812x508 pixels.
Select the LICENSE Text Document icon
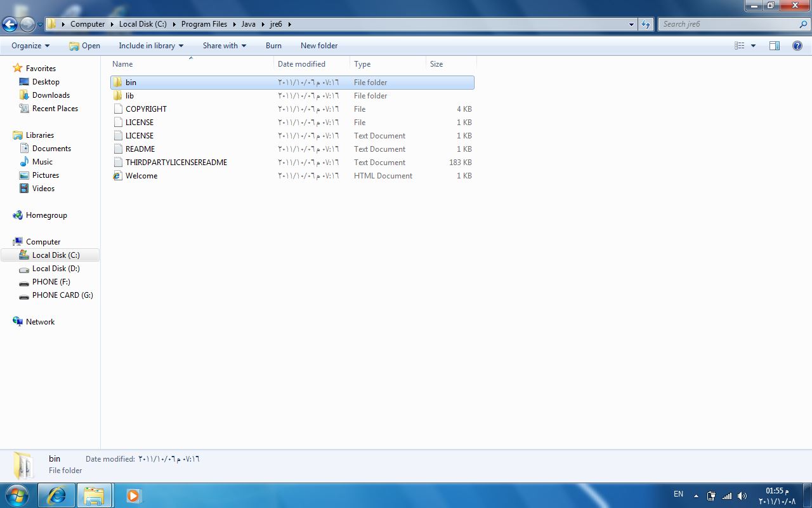pos(117,136)
